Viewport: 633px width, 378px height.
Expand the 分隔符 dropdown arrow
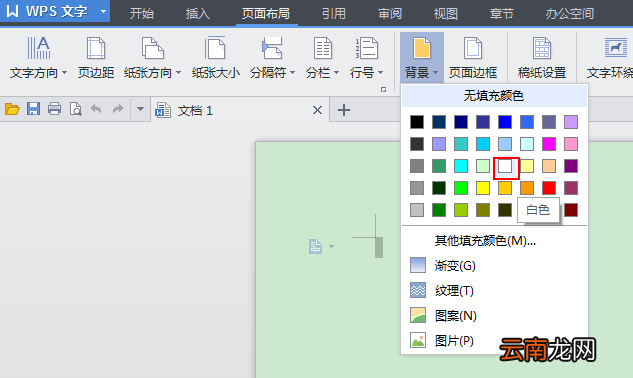tap(292, 73)
